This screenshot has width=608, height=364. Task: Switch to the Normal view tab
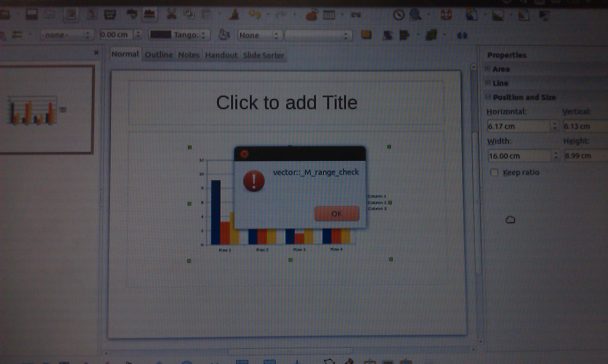point(125,54)
